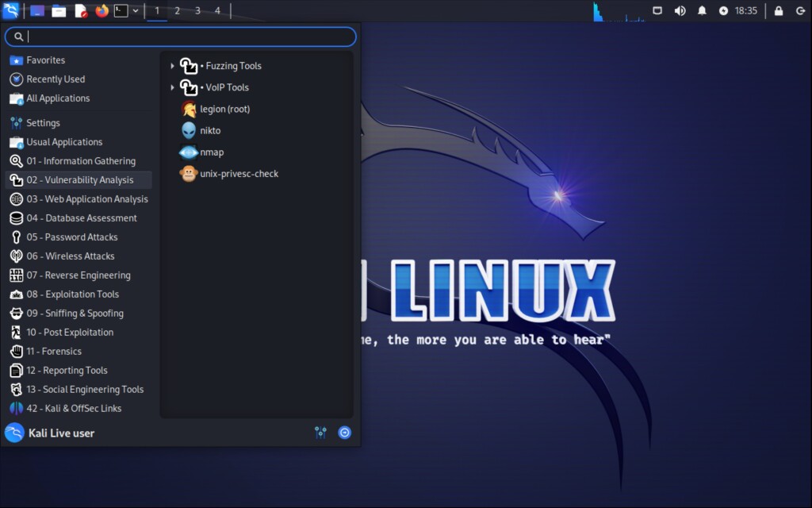Focus the application menu search field
Viewport: 812px width, 508px height.
click(x=180, y=37)
